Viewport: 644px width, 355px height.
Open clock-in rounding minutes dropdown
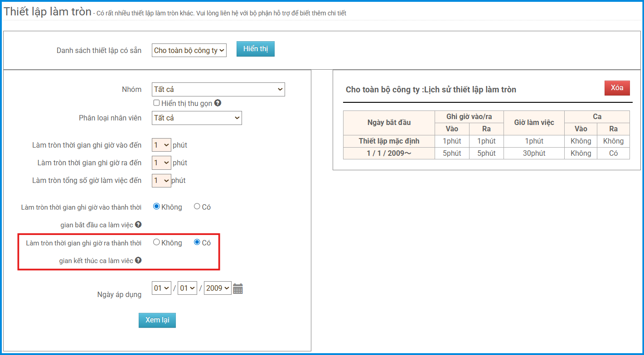click(161, 145)
